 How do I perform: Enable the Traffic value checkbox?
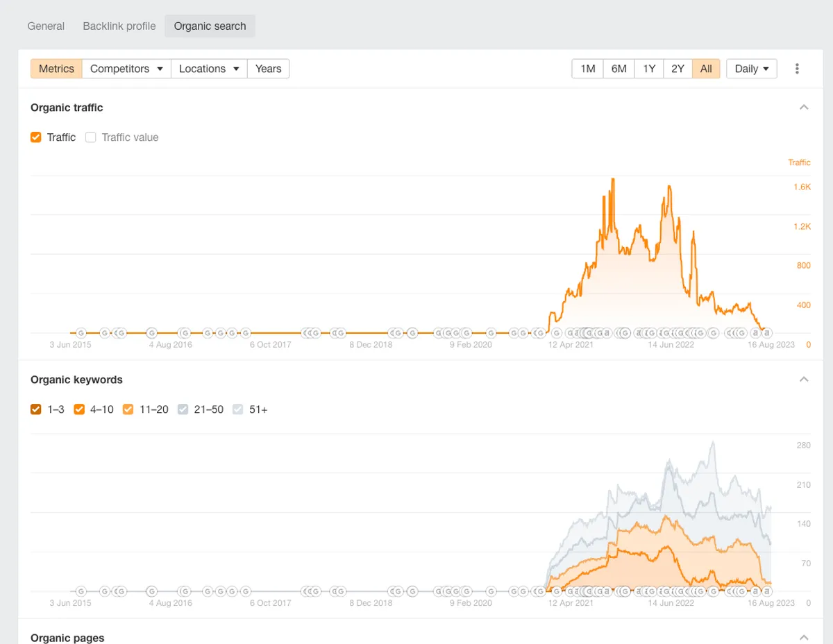click(x=90, y=137)
